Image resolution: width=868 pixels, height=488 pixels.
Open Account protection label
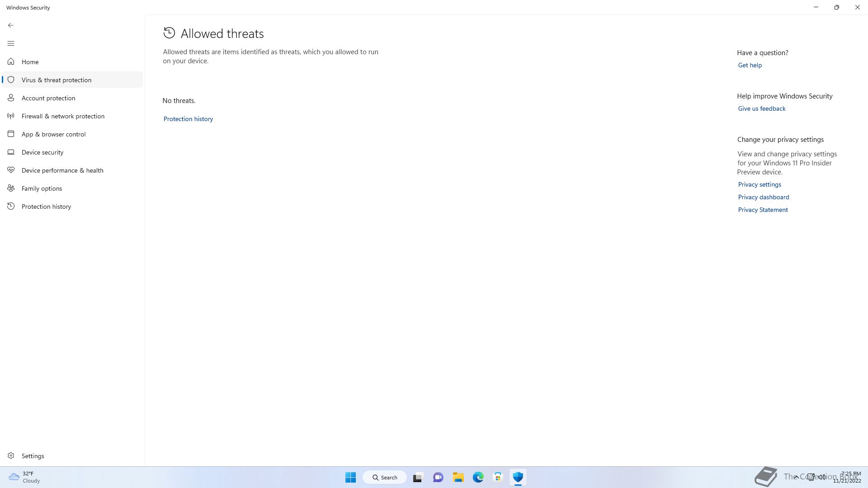(x=48, y=98)
